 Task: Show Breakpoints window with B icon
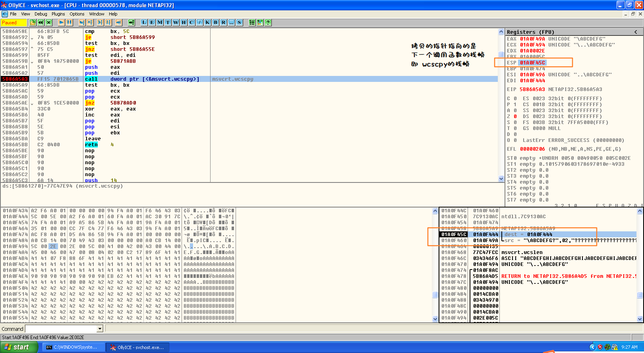coord(215,23)
